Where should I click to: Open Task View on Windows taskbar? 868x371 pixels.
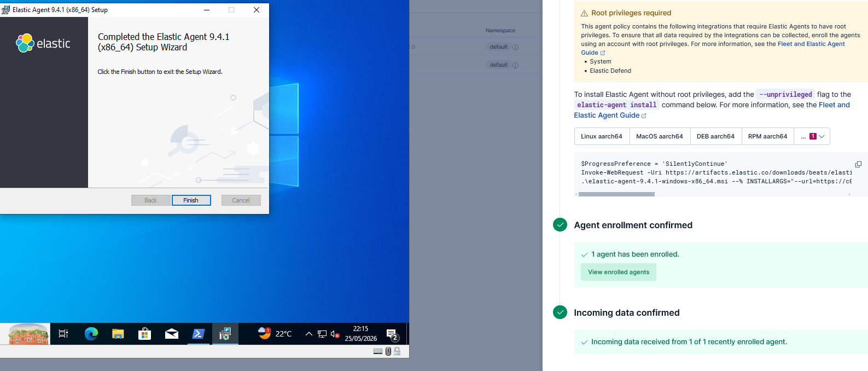click(x=63, y=334)
